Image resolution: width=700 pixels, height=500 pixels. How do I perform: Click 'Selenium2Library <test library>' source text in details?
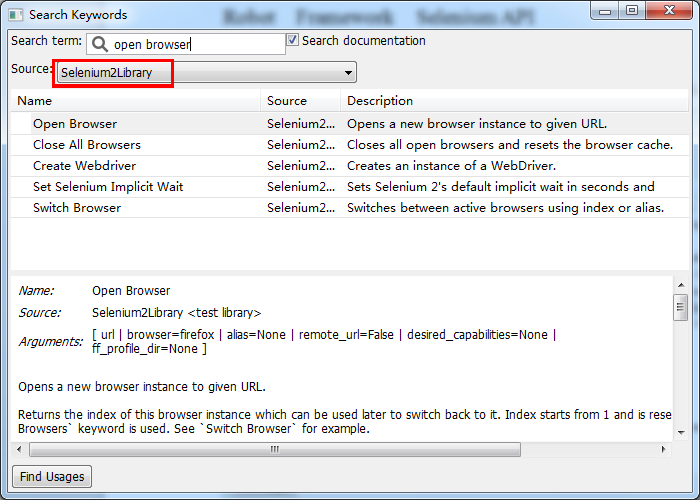[176, 312]
